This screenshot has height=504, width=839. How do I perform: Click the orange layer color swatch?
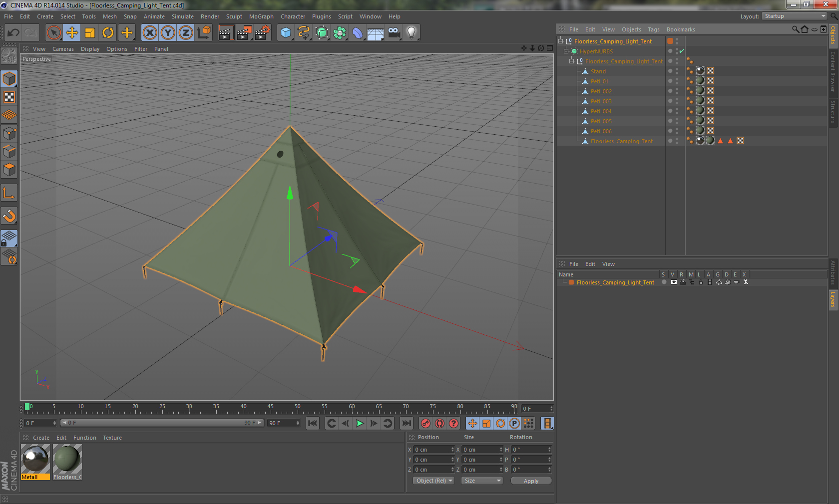pyautogui.click(x=571, y=282)
